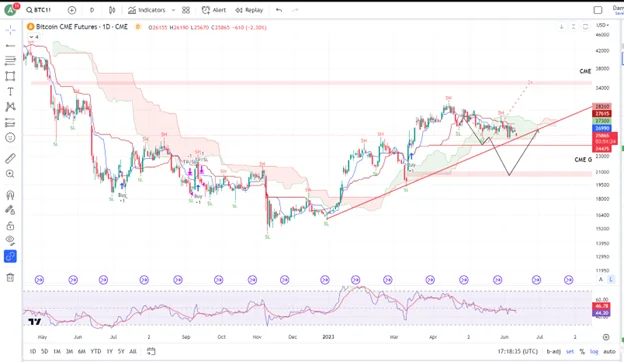The image size is (624, 362).
Task: Click the TradingView logo on the chart
Action: [x=35, y=322]
